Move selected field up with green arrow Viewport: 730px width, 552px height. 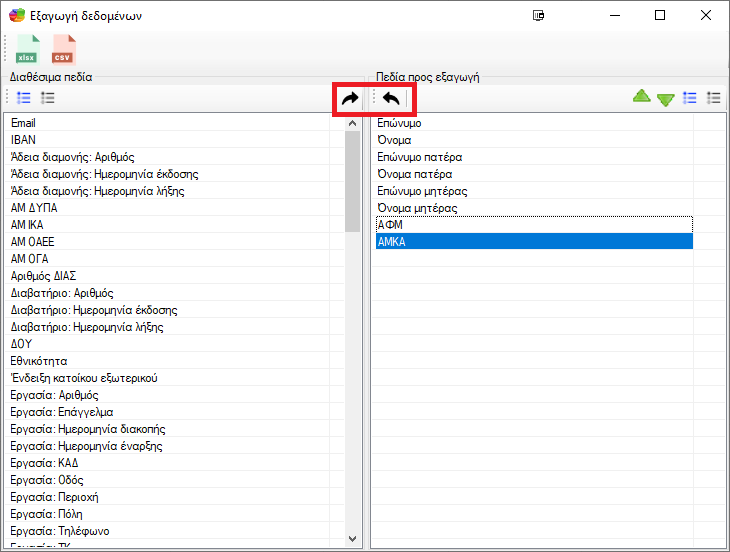[x=641, y=98]
